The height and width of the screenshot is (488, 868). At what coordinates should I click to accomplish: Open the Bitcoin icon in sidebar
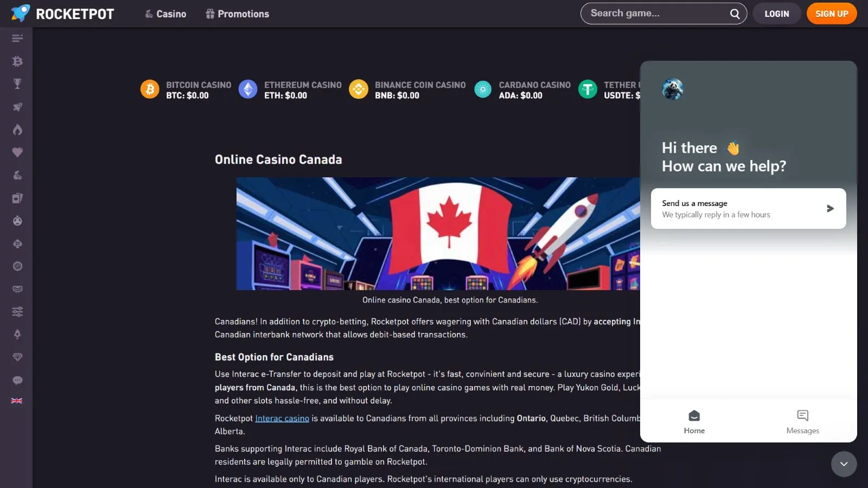[x=17, y=61]
